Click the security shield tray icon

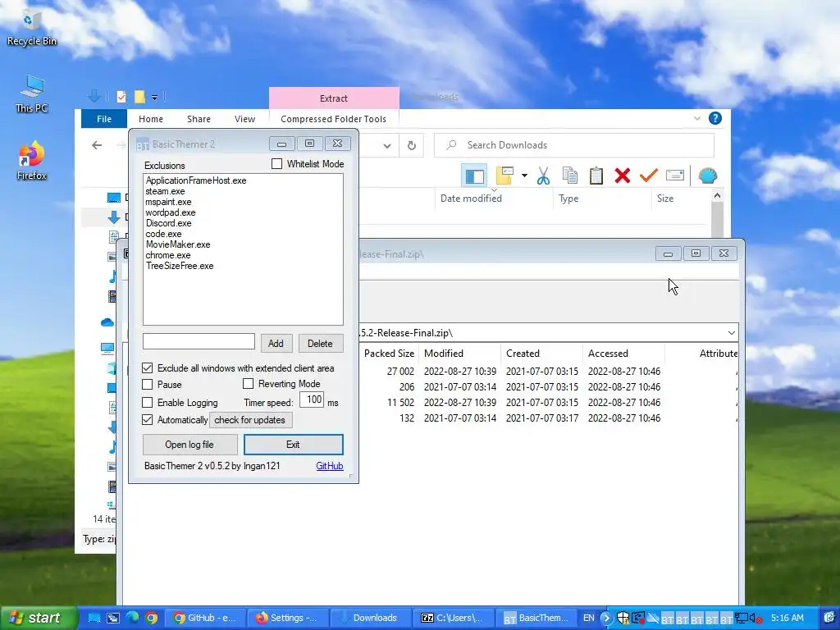(623, 619)
